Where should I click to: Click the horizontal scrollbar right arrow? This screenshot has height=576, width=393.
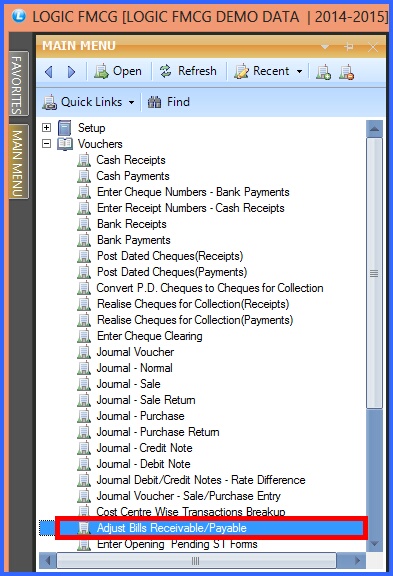[x=357, y=561]
